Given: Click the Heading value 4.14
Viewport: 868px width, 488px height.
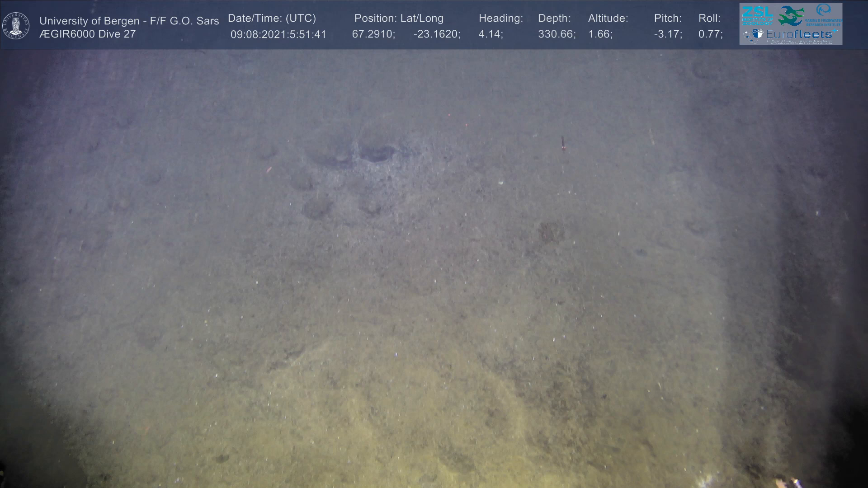Looking at the screenshot, I should (491, 34).
